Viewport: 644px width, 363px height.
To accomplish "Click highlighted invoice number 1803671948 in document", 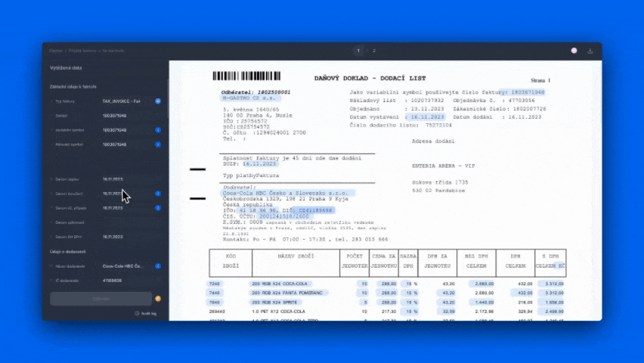I will click(x=528, y=92).
